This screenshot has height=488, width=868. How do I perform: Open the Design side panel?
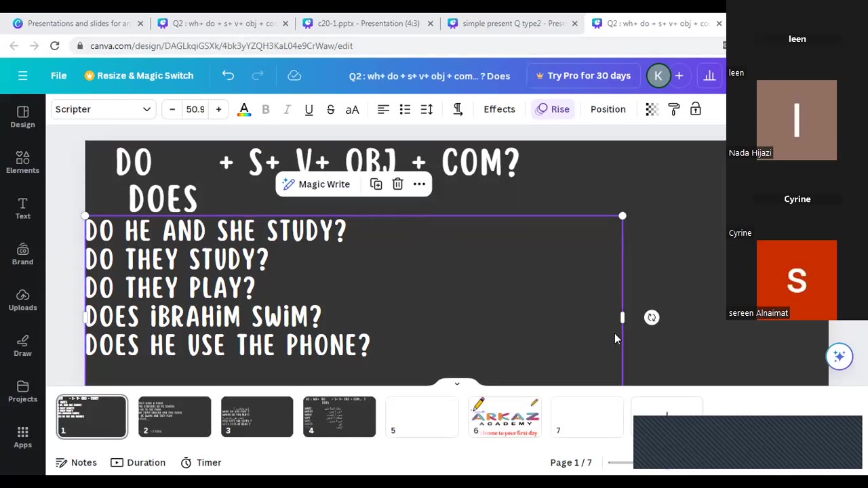22,117
